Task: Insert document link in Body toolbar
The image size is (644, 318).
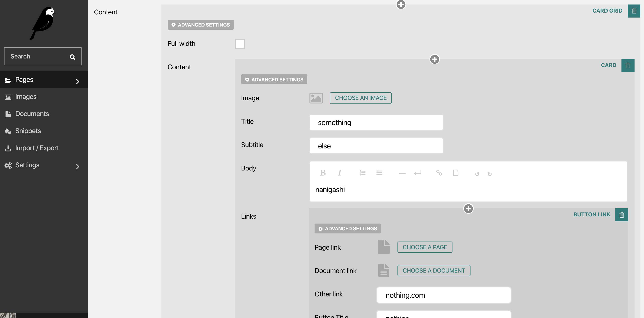Action: 455,173
